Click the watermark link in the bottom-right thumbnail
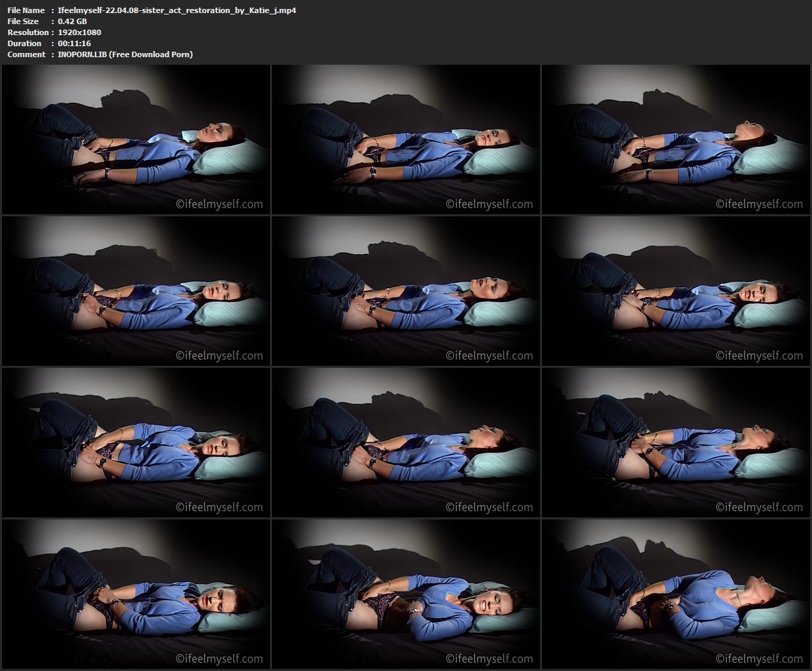The image size is (812, 671). [x=759, y=659]
